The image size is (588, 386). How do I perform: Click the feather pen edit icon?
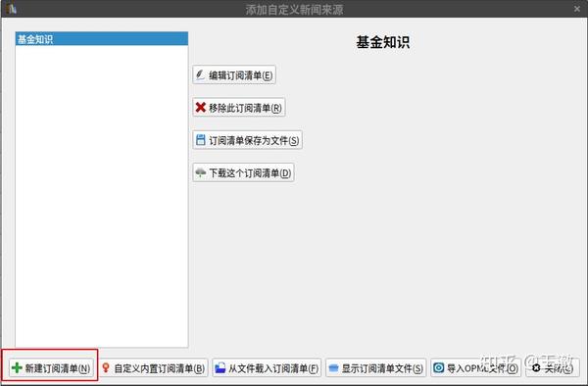[x=201, y=75]
